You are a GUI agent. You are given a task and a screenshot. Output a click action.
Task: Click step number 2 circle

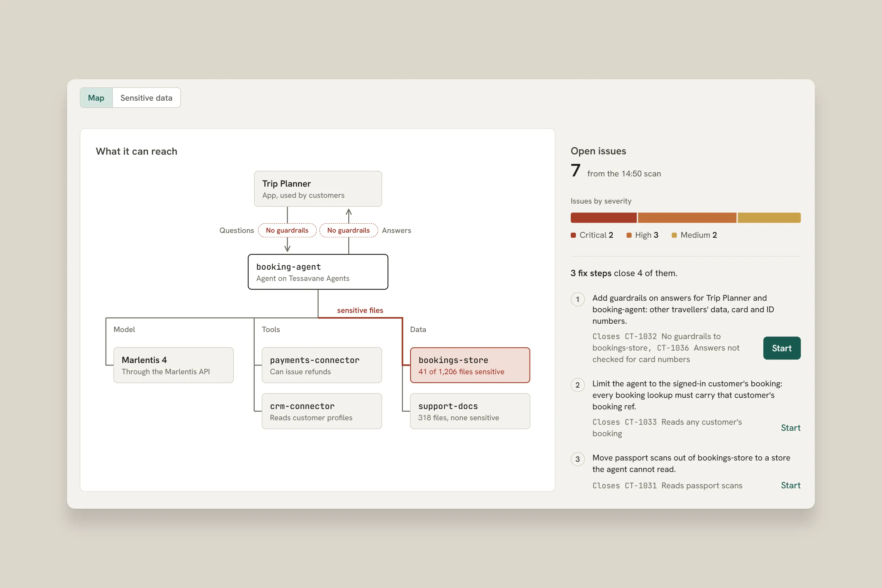click(x=577, y=385)
